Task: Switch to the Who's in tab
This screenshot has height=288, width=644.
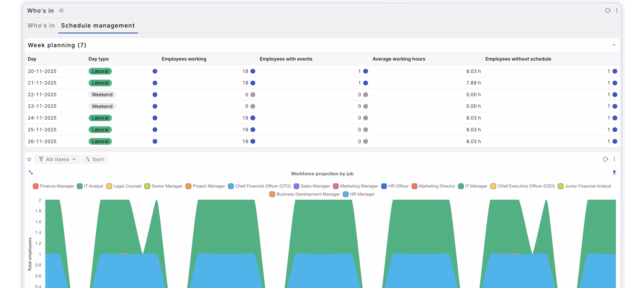Action: pyautogui.click(x=41, y=26)
